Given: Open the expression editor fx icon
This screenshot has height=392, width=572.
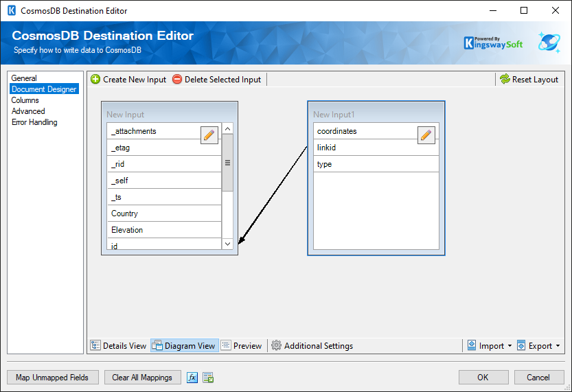Looking at the screenshot, I should [192, 378].
